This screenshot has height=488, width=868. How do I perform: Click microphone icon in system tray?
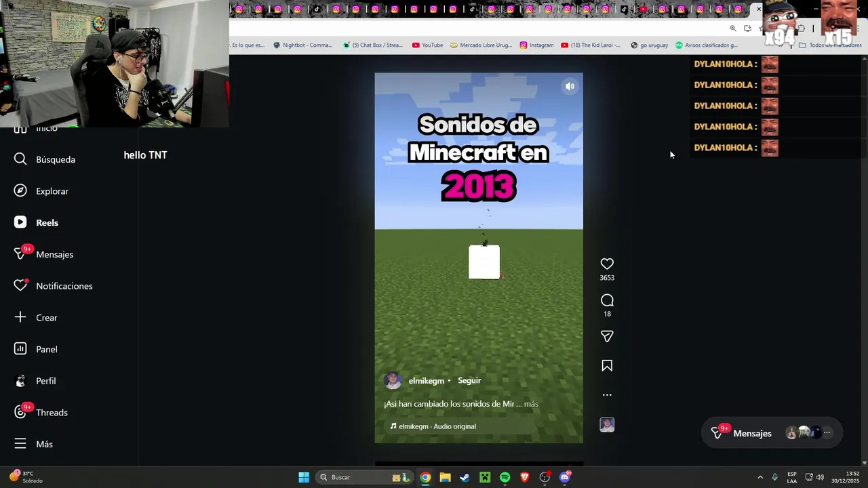(x=774, y=477)
